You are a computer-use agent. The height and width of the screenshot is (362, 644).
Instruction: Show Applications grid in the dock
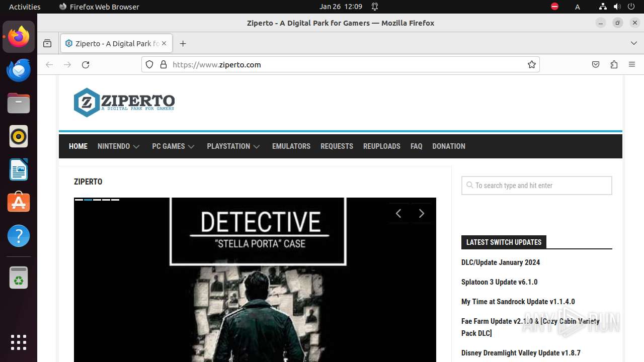pyautogui.click(x=19, y=342)
